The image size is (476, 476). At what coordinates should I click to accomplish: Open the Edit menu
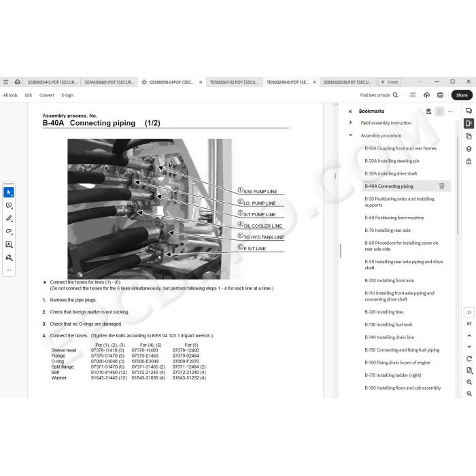pos(29,95)
